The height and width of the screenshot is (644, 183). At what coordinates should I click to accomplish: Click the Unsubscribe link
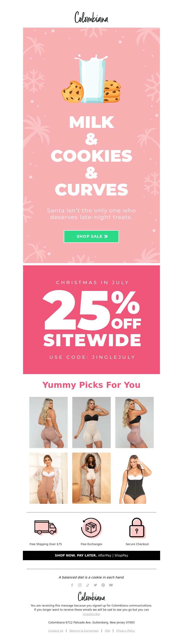(91, 614)
